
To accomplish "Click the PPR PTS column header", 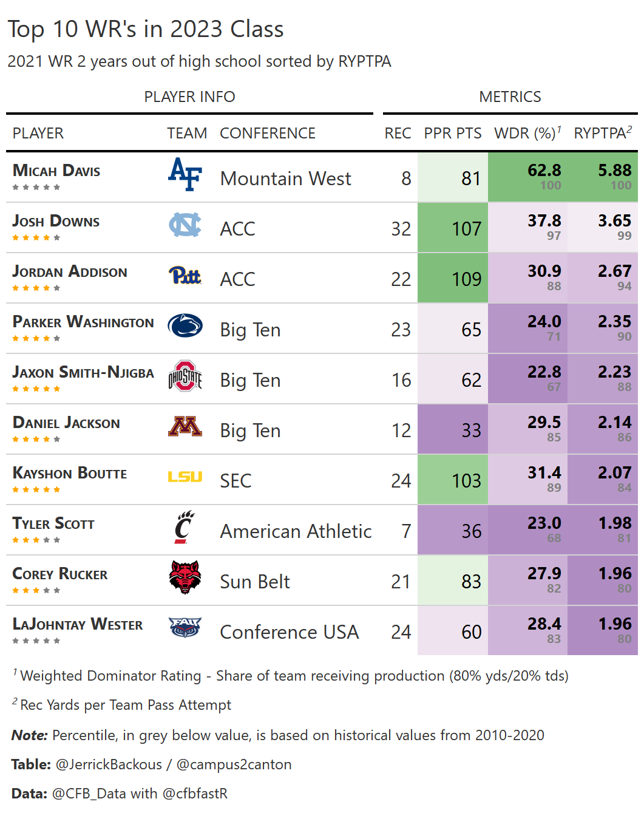I will click(x=452, y=133).
